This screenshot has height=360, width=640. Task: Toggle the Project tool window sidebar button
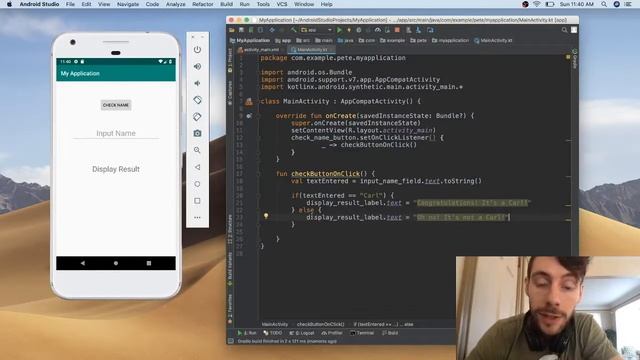point(230,60)
